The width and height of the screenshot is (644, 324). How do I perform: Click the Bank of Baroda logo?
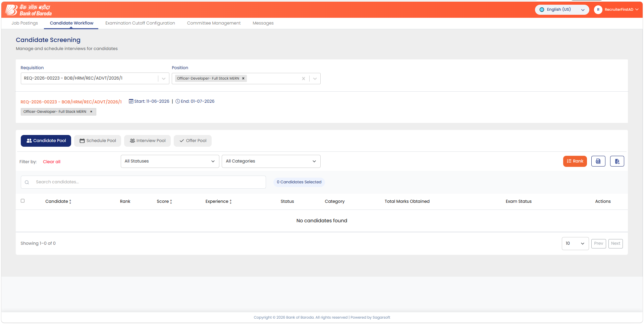(29, 10)
